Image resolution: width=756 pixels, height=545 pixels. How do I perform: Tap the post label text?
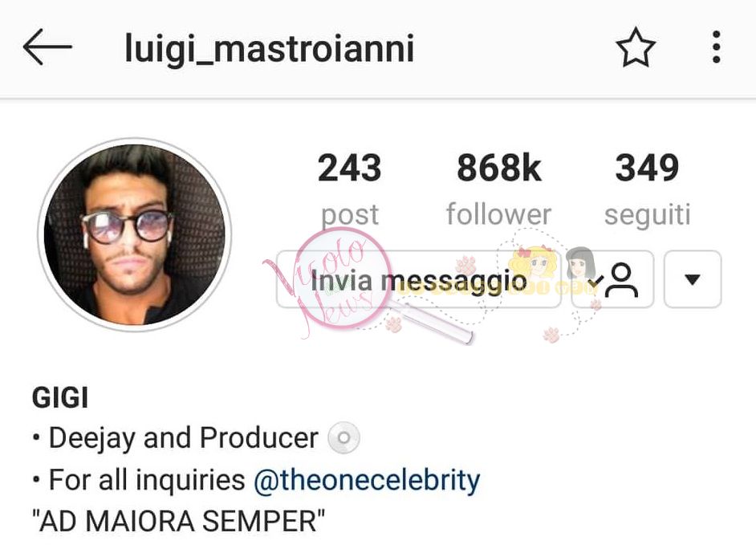(x=350, y=216)
